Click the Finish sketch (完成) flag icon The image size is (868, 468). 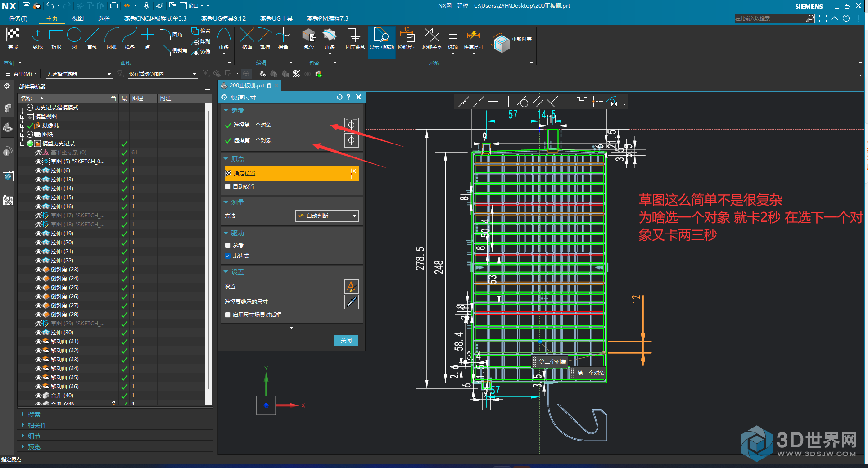pos(13,35)
